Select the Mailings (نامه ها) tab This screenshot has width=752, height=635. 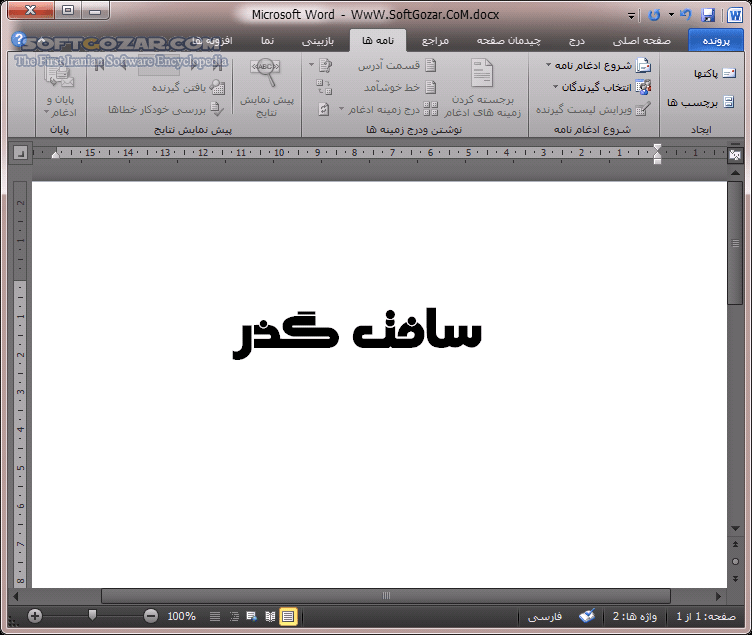pyautogui.click(x=378, y=41)
